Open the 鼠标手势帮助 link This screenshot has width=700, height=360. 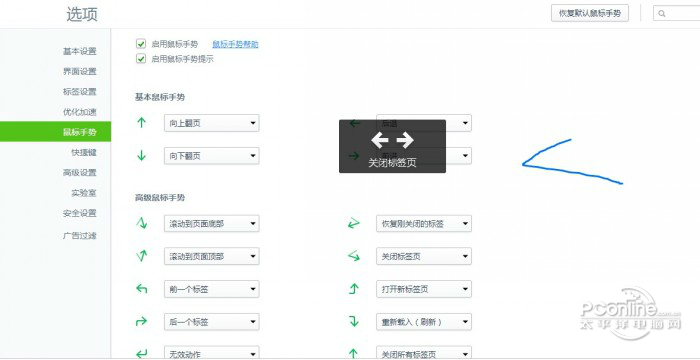coord(235,44)
